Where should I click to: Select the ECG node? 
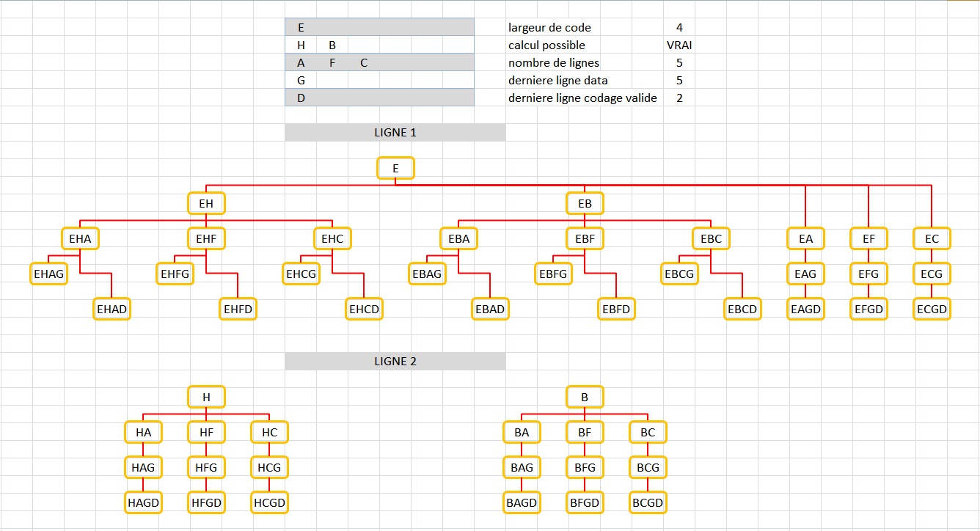point(932,274)
